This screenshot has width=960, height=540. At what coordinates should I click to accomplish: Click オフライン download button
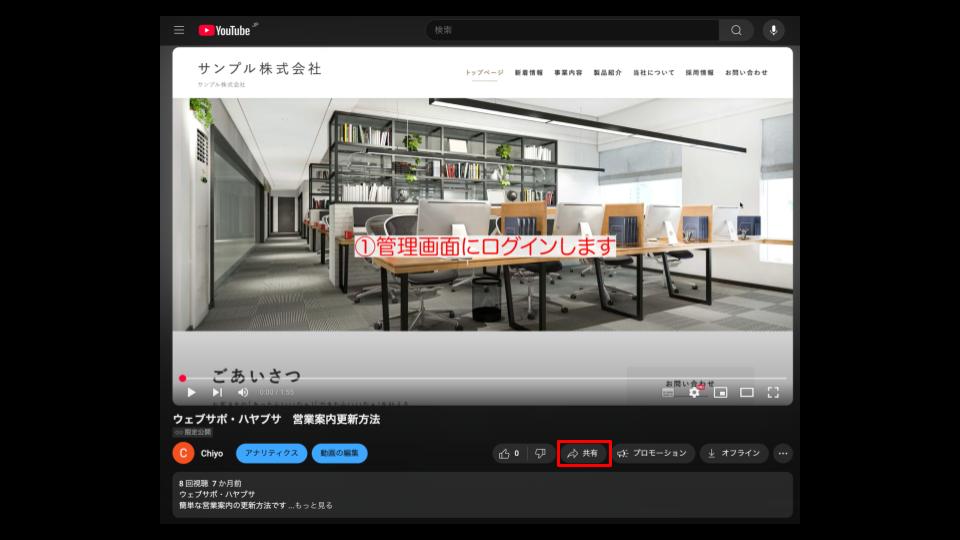733,454
